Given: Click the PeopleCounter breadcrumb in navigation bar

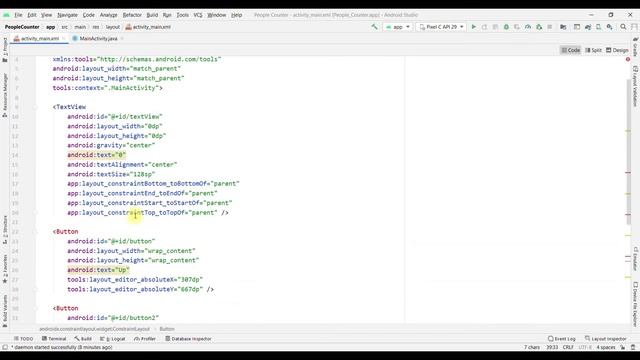Looking at the screenshot, I should click(x=22, y=27).
